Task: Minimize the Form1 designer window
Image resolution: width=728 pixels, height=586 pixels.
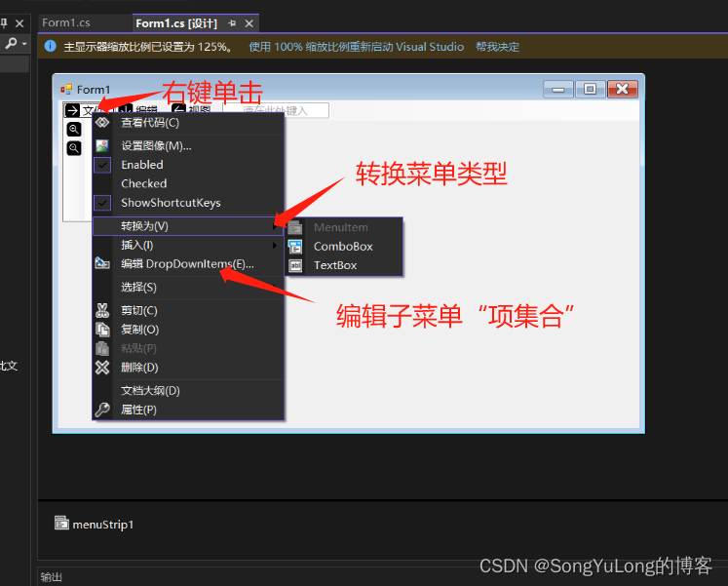Action: (558, 89)
